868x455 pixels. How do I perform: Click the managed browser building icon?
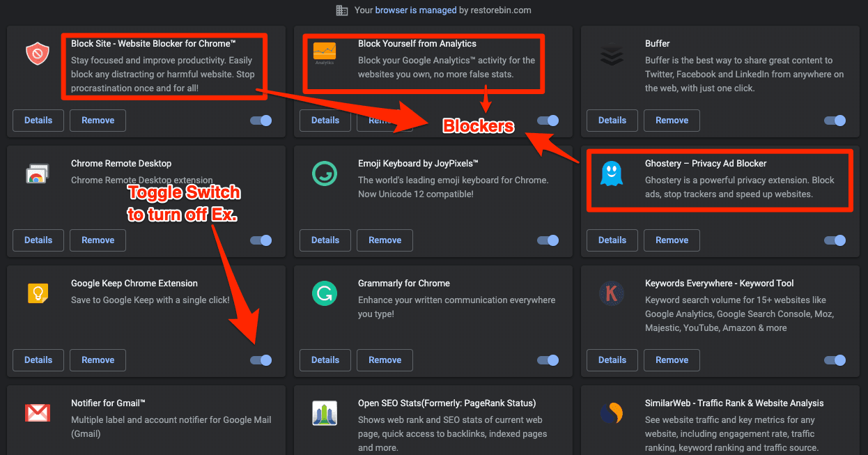click(342, 10)
